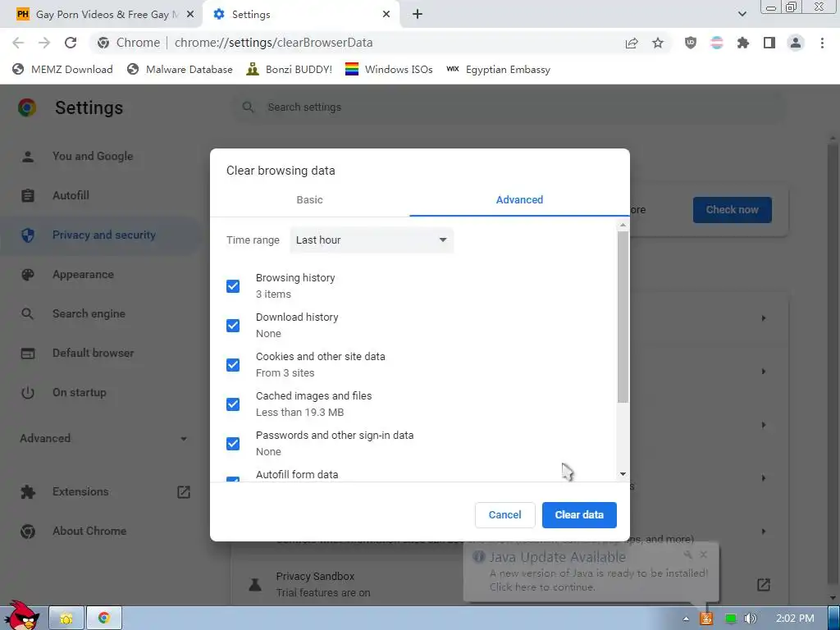Close the Settings tab

(x=386, y=15)
